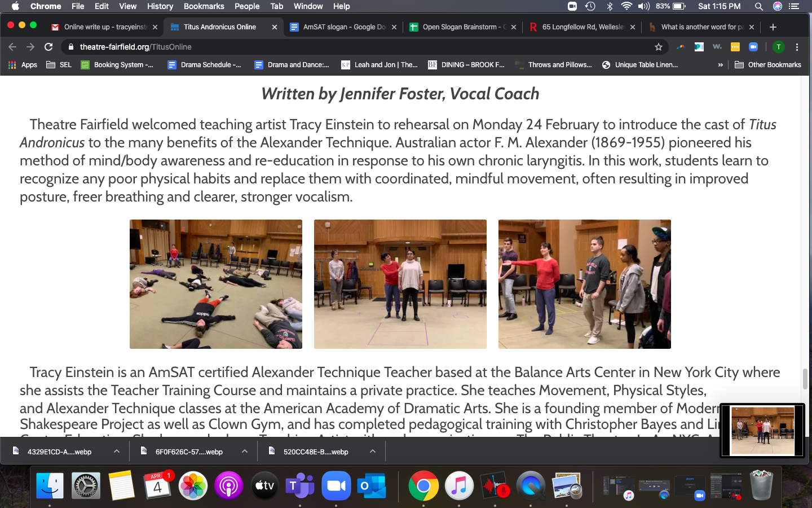Open Chrome's three-dot menu

click(x=797, y=47)
